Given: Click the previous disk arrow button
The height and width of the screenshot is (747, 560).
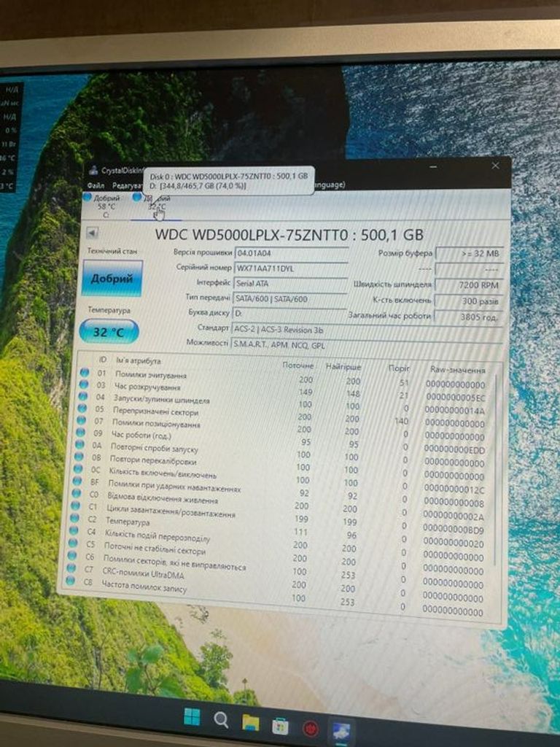Looking at the screenshot, I should coord(93,233).
